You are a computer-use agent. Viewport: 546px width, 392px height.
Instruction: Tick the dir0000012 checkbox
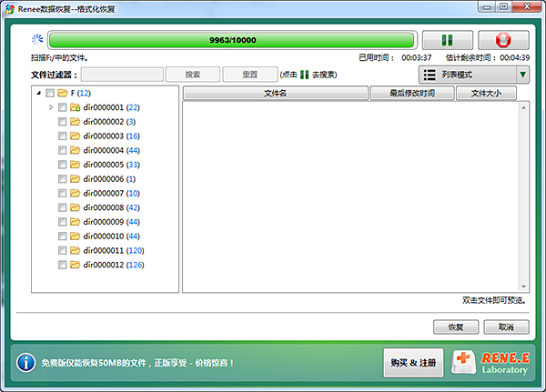[x=62, y=265]
